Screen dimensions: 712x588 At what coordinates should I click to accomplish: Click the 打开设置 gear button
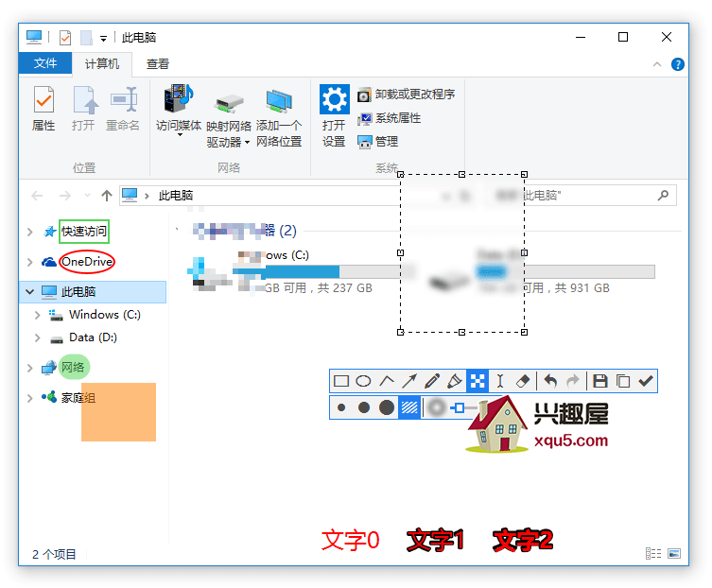(x=334, y=115)
